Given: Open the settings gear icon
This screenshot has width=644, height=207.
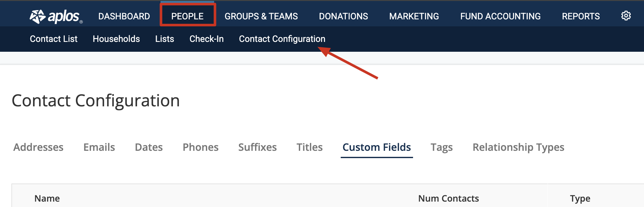Looking at the screenshot, I should pyautogui.click(x=626, y=16).
